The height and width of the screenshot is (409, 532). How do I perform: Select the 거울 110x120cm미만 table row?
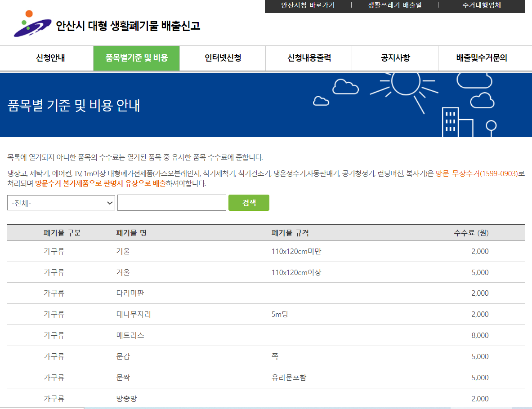[x=265, y=251]
